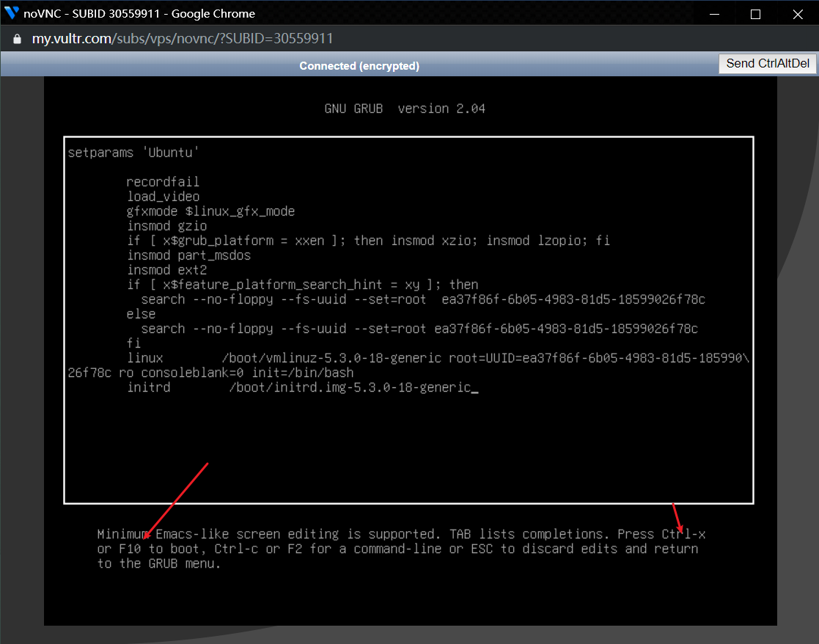Close the noVNC Chrome window
The image size is (819, 644).
798,14
